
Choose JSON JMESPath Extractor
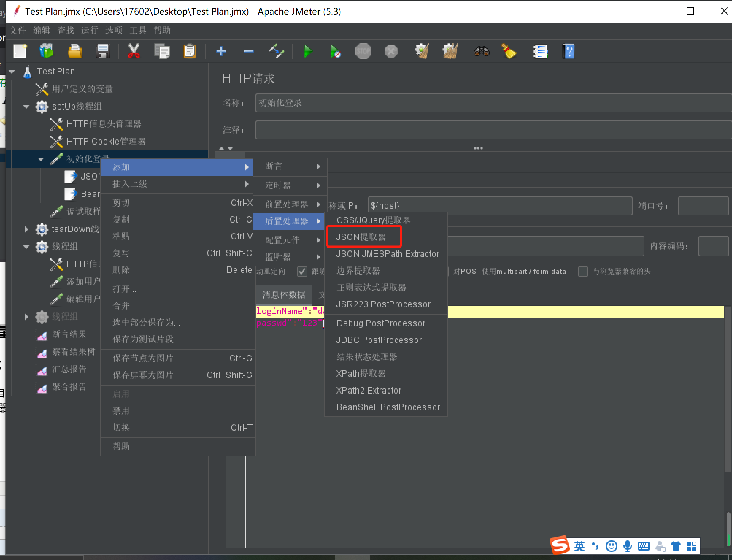[386, 254]
